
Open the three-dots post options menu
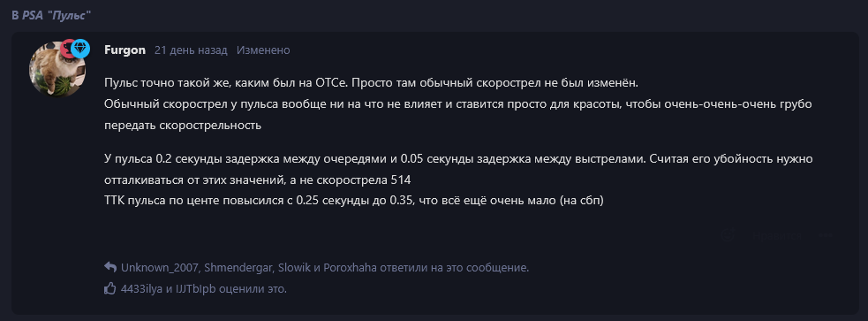coord(826,235)
